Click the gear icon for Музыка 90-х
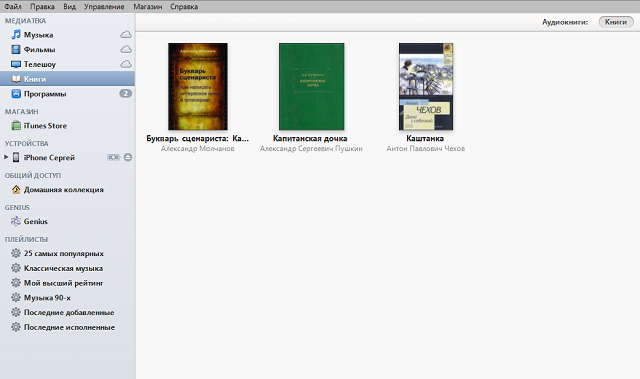Viewport: 640px width, 379px height. coord(16,297)
